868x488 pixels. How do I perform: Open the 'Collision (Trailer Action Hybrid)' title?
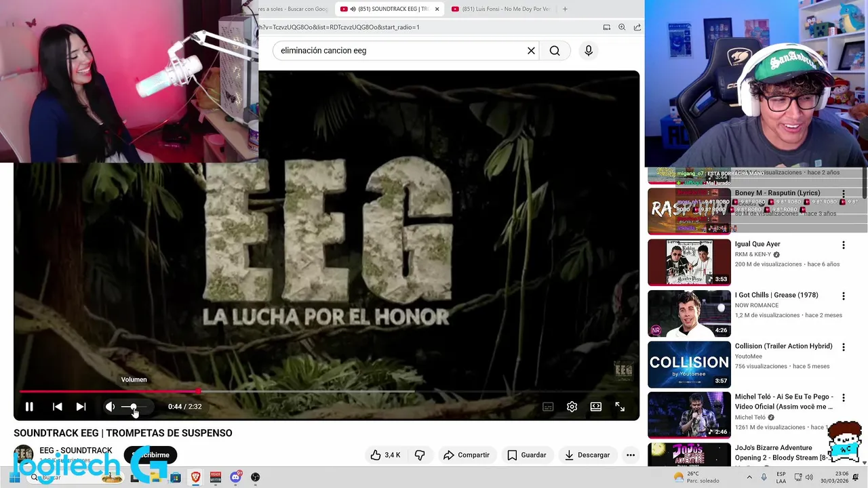783,346
